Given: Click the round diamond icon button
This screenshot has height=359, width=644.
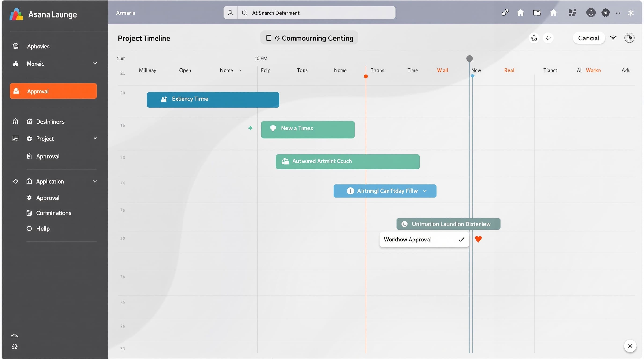Looking at the screenshot, I should tap(548, 38).
